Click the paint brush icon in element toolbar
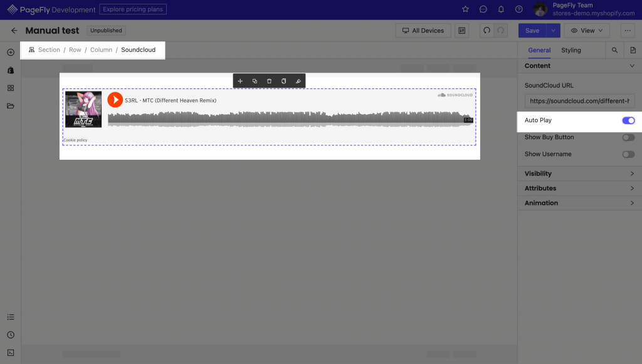 [298, 81]
